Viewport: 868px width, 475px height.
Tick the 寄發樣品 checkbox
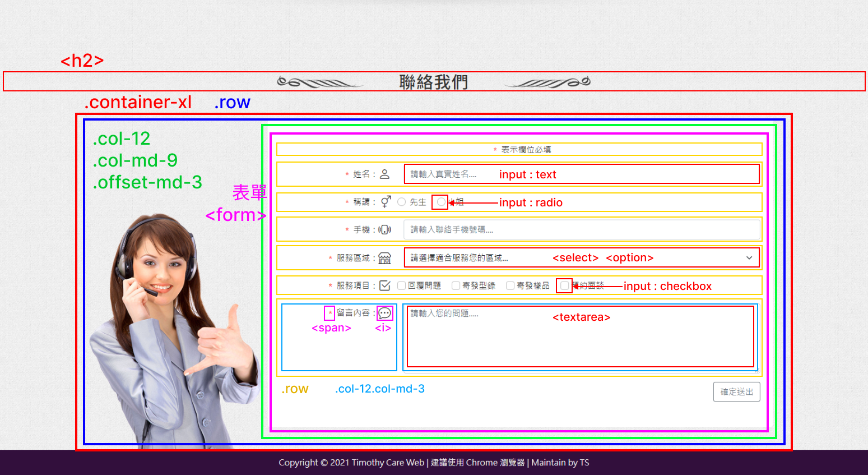click(x=510, y=286)
